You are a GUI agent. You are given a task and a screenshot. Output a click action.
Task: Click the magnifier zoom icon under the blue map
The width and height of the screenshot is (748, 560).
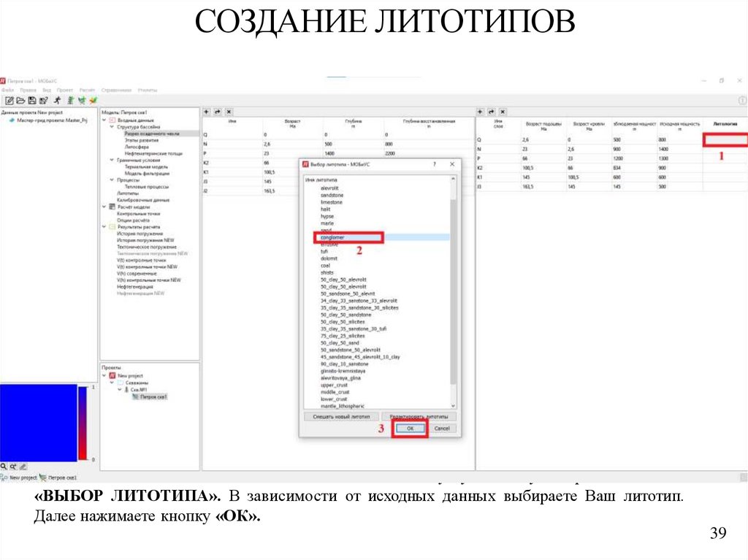tap(4, 467)
